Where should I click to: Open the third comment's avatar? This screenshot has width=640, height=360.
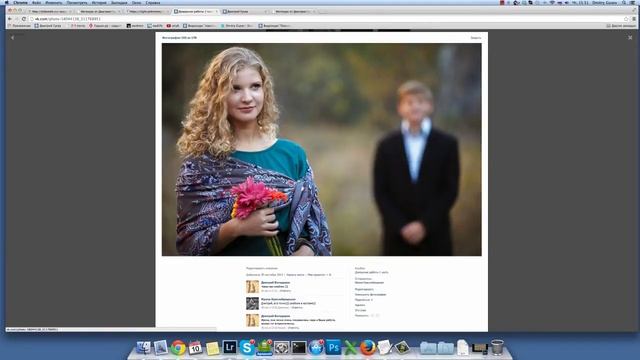click(x=252, y=320)
